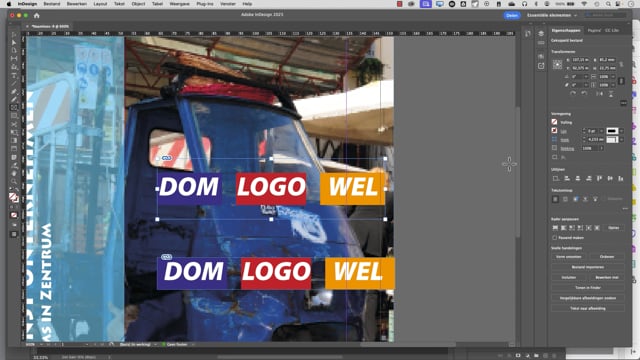This screenshot has width=640, height=360.
Task: Select the Rectangle Frame tool
Action: click(14, 108)
